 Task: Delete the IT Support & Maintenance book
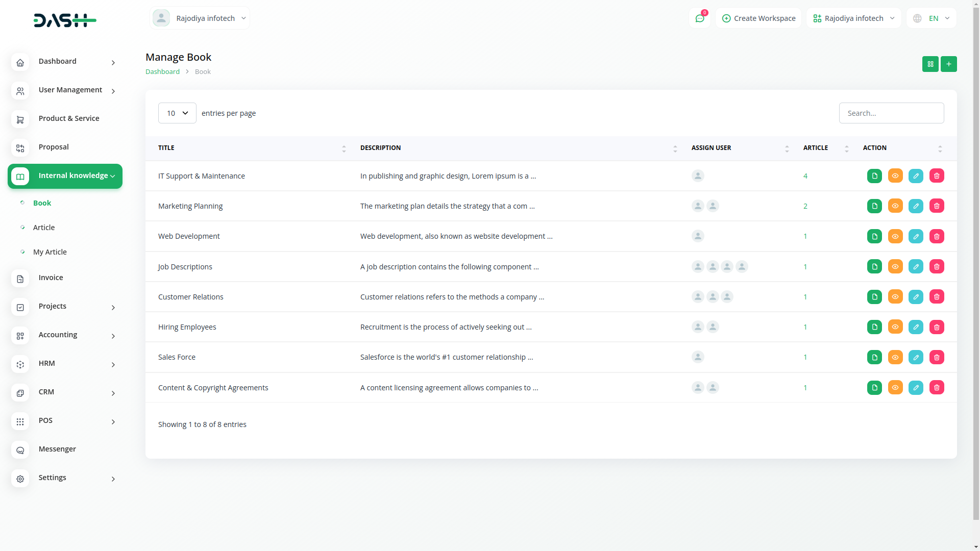937,176
